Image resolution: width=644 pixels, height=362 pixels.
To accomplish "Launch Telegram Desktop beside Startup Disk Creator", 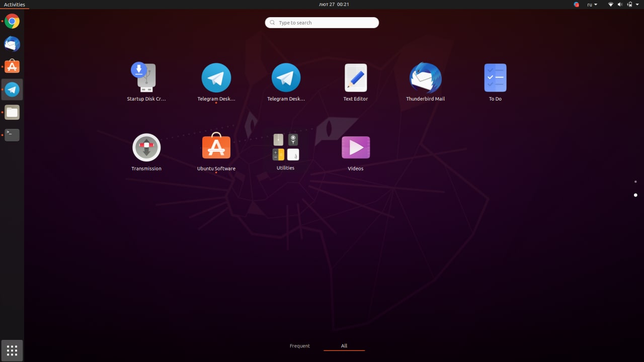I will point(216,82).
